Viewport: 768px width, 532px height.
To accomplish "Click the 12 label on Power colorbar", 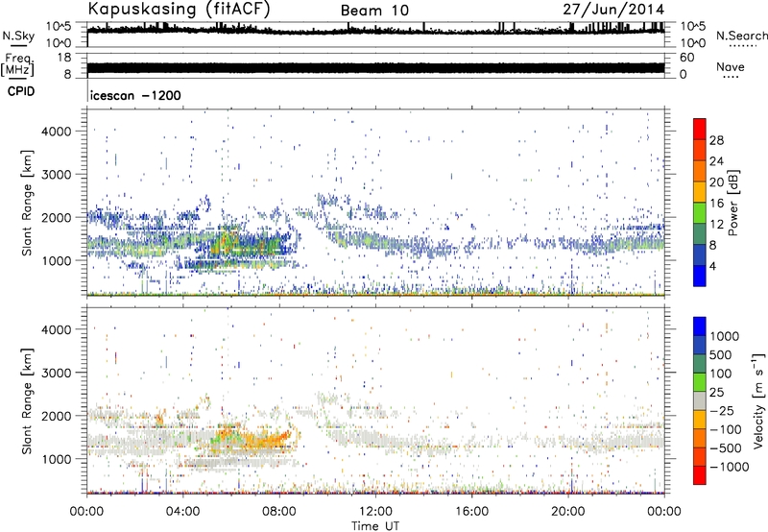I will pos(716,225).
